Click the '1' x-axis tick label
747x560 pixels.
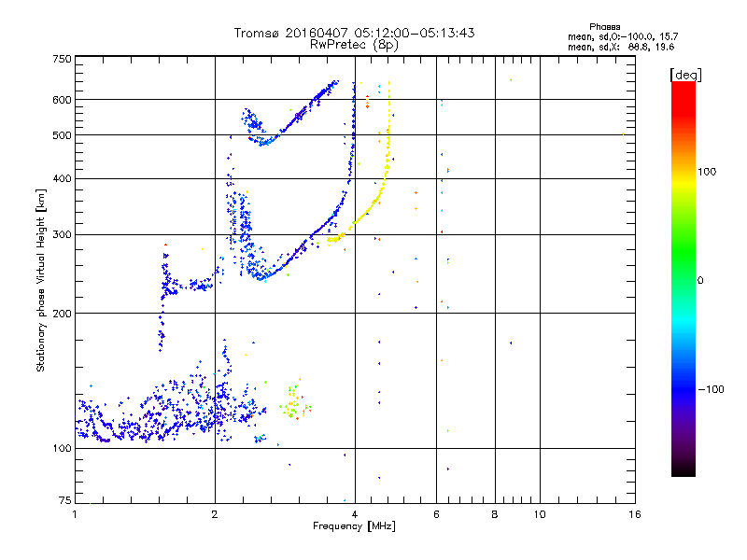click(x=75, y=514)
